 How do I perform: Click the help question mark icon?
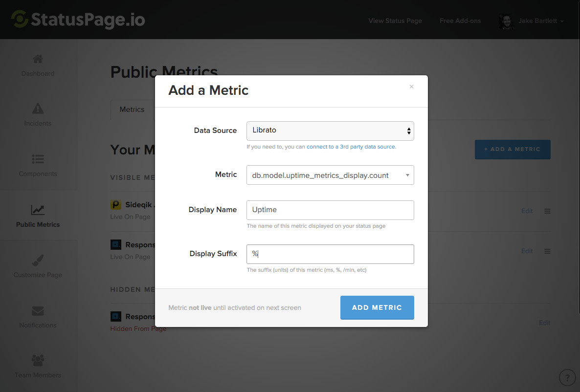tap(567, 377)
